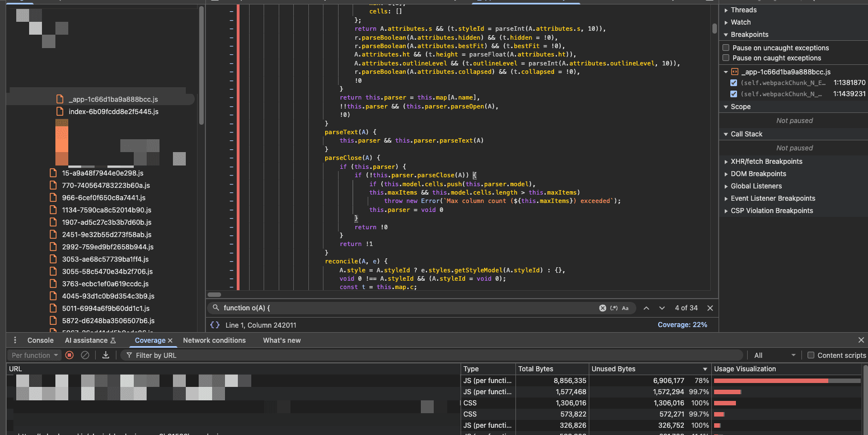Image resolution: width=868 pixels, height=435 pixels.
Task: Enable Pause on uncaught exceptions
Action: (x=726, y=48)
